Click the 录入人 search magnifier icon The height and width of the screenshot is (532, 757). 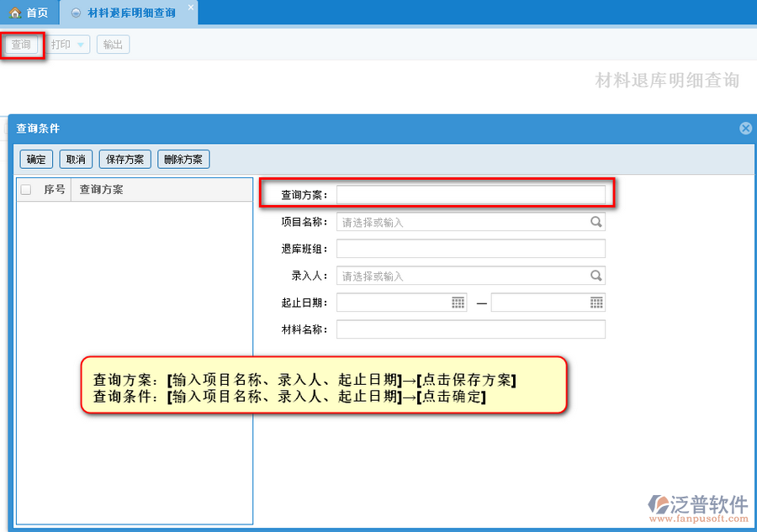596,276
